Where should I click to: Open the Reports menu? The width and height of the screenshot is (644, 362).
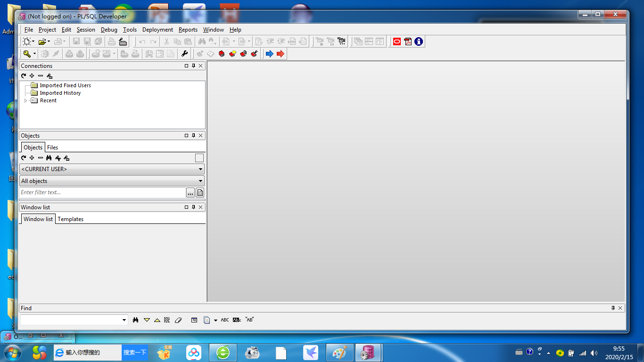(x=188, y=29)
